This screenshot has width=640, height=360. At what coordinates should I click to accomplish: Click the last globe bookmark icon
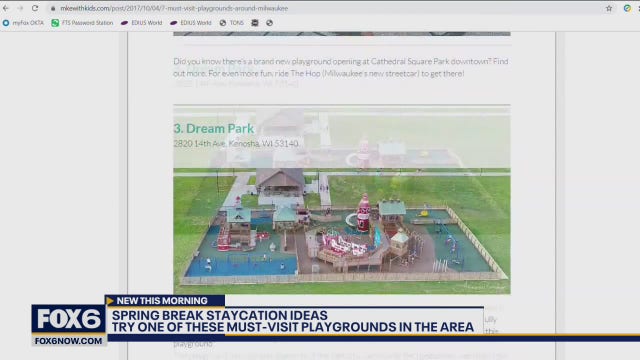tap(269, 23)
